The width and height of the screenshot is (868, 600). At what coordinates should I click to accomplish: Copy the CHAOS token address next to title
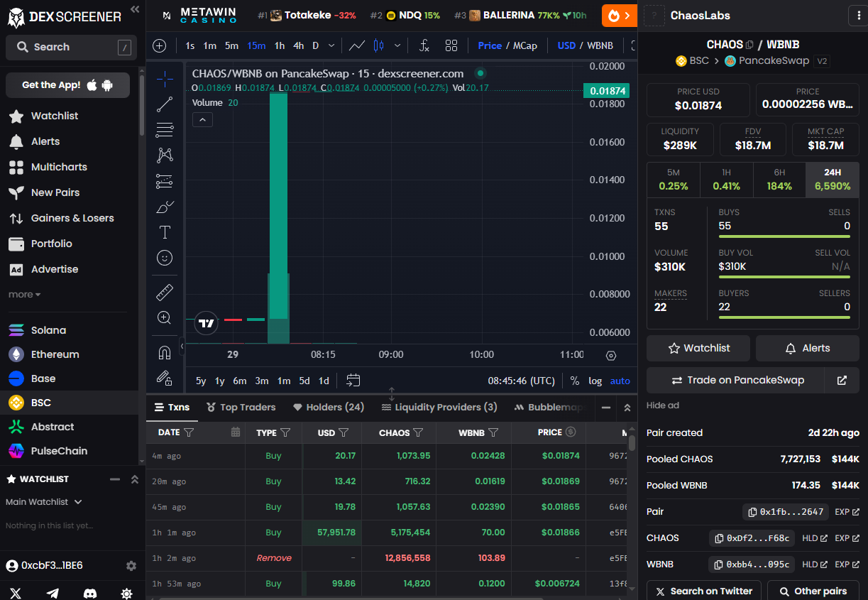(750, 45)
